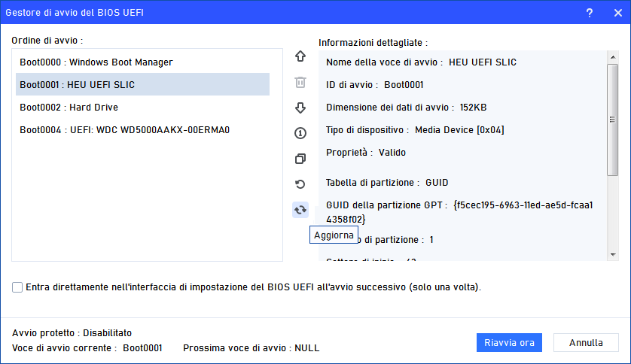Click the GUID partition GPT text

coord(459,211)
